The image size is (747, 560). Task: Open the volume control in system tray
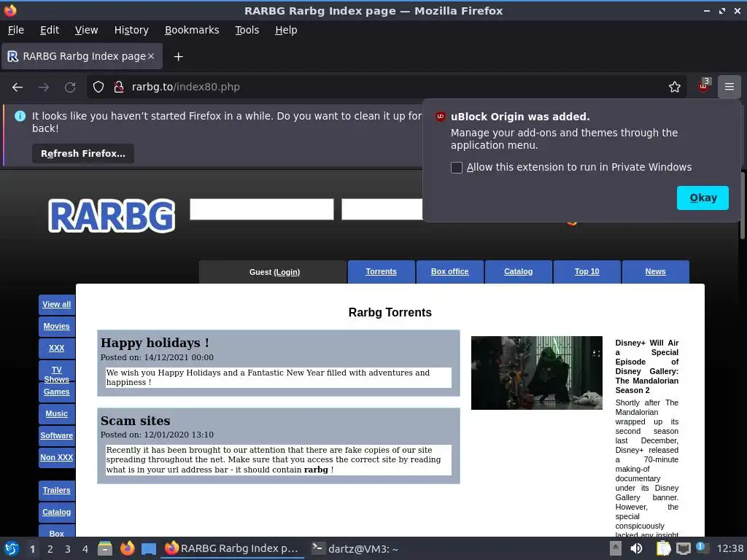[636, 548]
